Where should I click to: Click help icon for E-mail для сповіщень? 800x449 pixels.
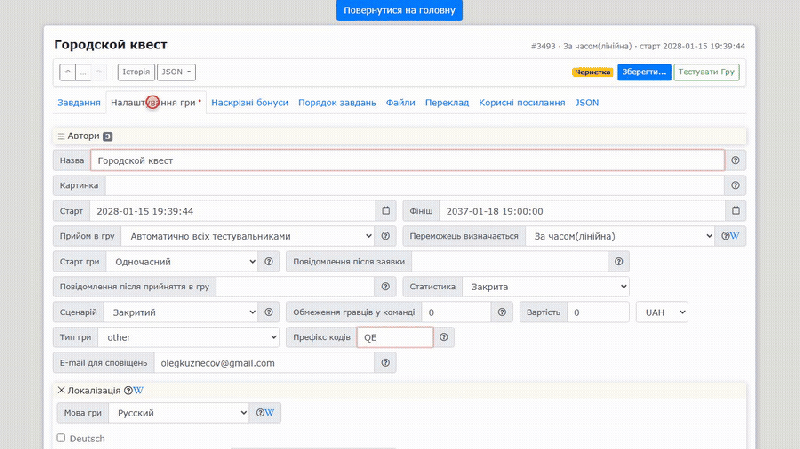[x=385, y=363]
